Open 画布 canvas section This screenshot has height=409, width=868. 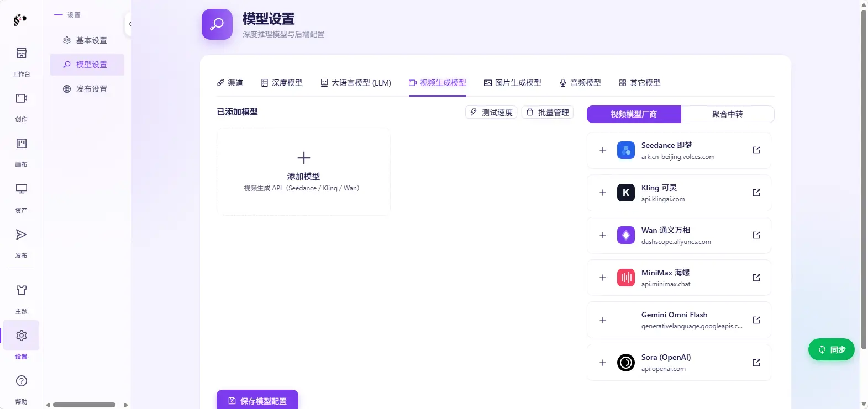(21, 152)
